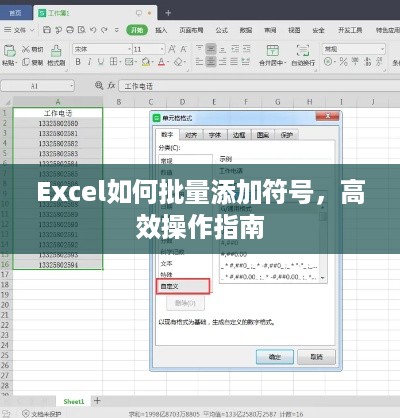
Task: Click the align bottom icon
Action: pyautogui.click(x=223, y=49)
